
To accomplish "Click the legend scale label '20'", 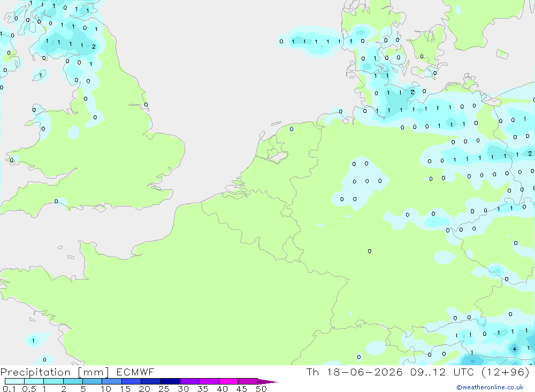I will pos(144,389).
